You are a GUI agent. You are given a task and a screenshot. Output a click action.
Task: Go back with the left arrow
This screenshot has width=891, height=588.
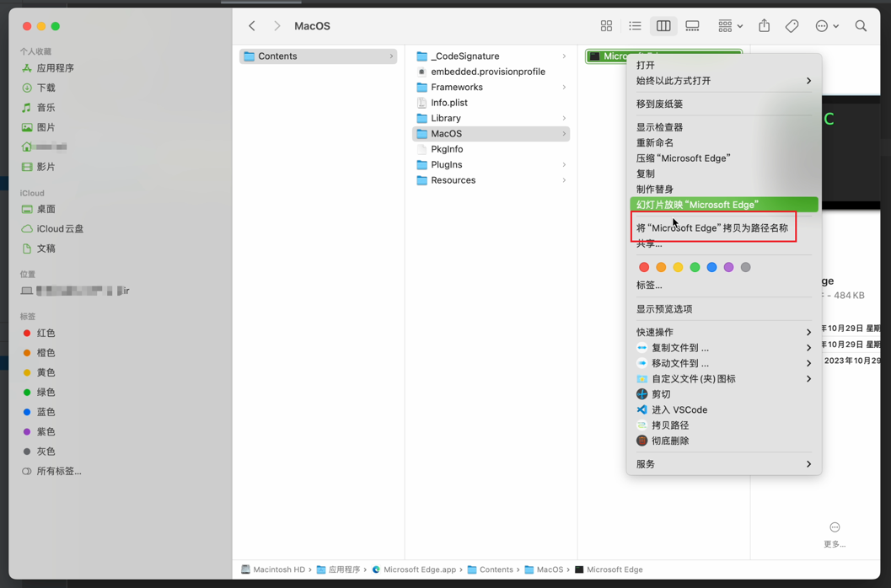pyautogui.click(x=252, y=26)
